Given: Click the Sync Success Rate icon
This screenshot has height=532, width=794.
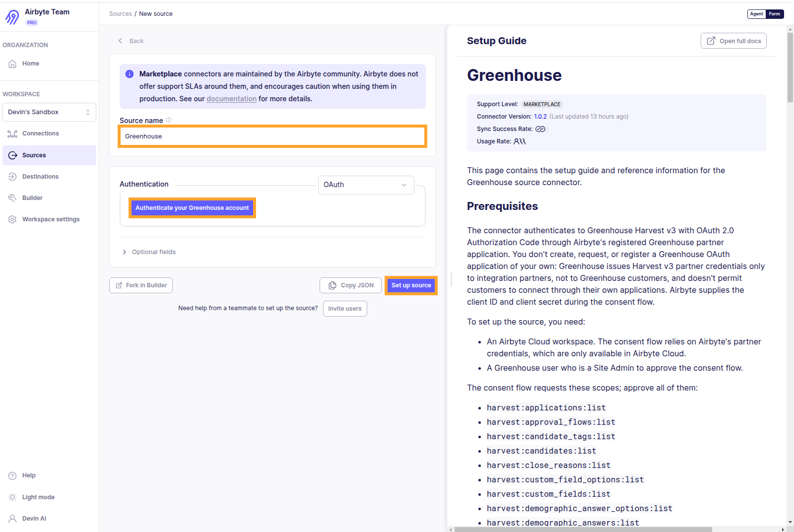Looking at the screenshot, I should coord(540,129).
